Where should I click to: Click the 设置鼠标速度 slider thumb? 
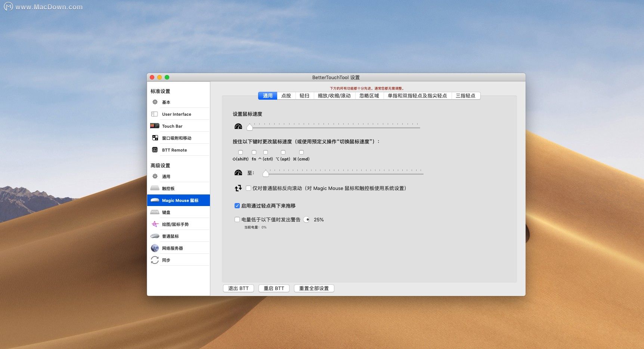pos(250,127)
